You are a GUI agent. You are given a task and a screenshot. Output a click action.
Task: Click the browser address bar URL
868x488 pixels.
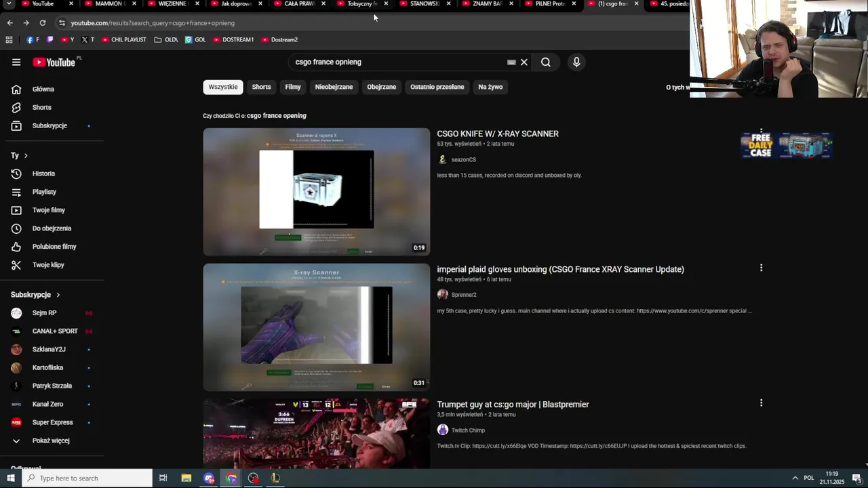click(x=153, y=23)
